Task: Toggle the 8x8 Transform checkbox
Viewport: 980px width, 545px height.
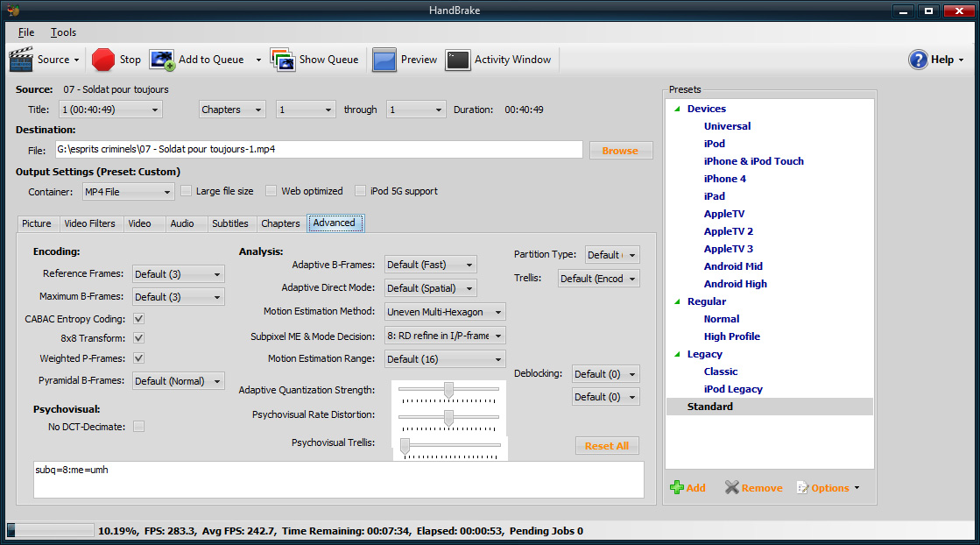Action: [138, 338]
